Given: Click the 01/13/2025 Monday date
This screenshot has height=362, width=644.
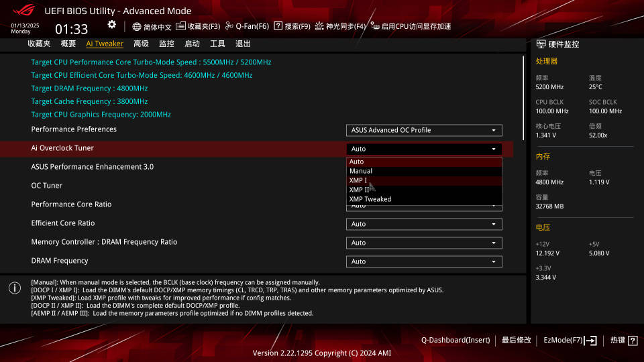Looking at the screenshot, I should pyautogui.click(x=25, y=28).
